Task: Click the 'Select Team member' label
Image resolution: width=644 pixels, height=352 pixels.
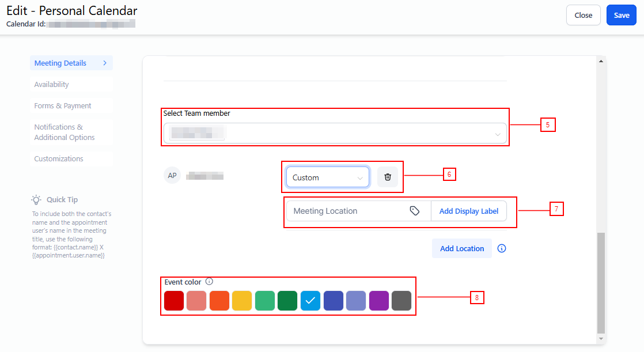Action: (x=197, y=113)
